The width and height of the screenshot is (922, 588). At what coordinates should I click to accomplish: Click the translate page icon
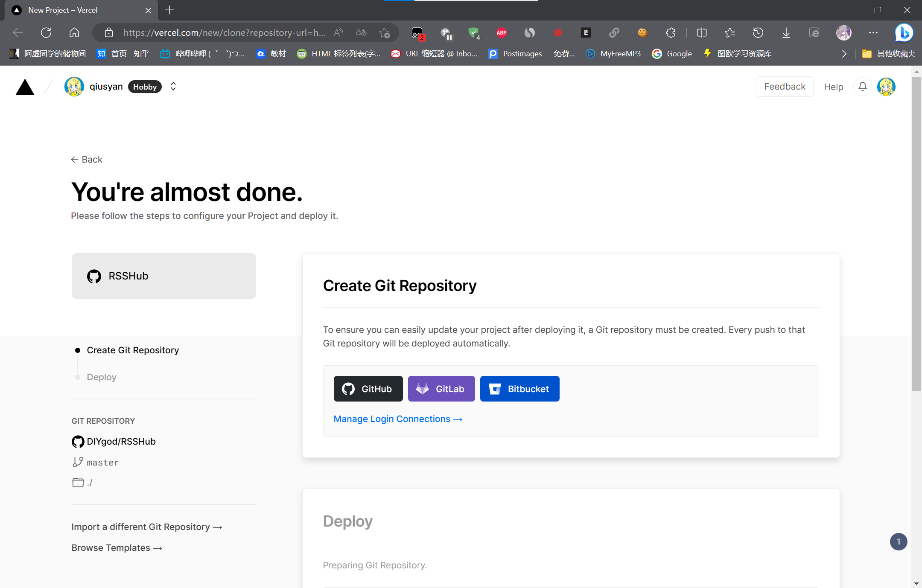point(361,32)
